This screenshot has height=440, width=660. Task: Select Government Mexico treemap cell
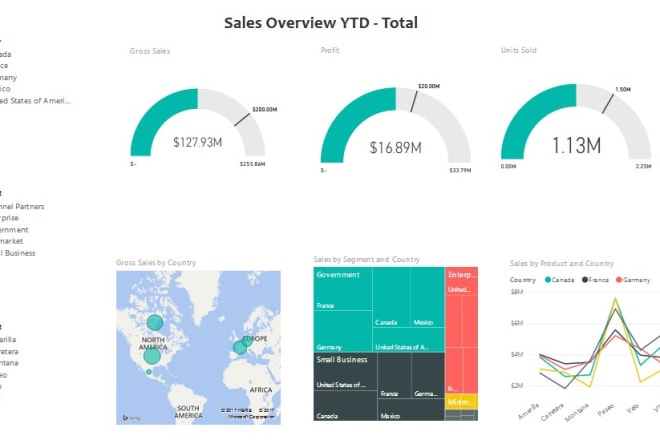click(x=427, y=297)
